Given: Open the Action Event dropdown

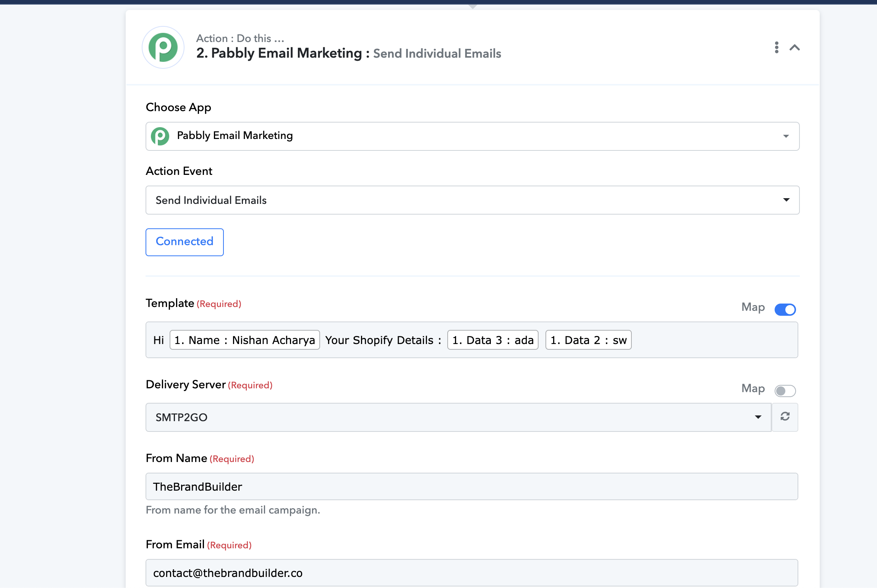Looking at the screenshot, I should point(472,200).
